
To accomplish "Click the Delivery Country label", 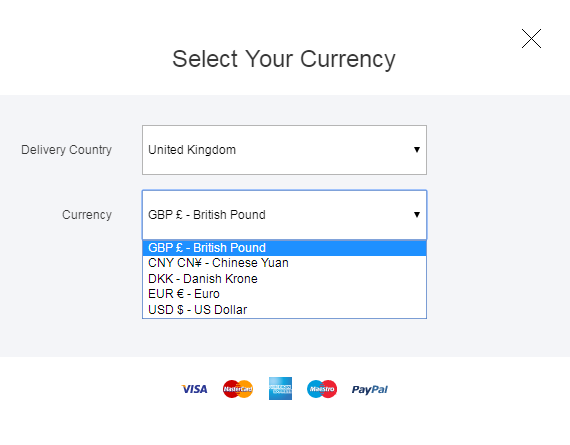I will click(x=67, y=150).
